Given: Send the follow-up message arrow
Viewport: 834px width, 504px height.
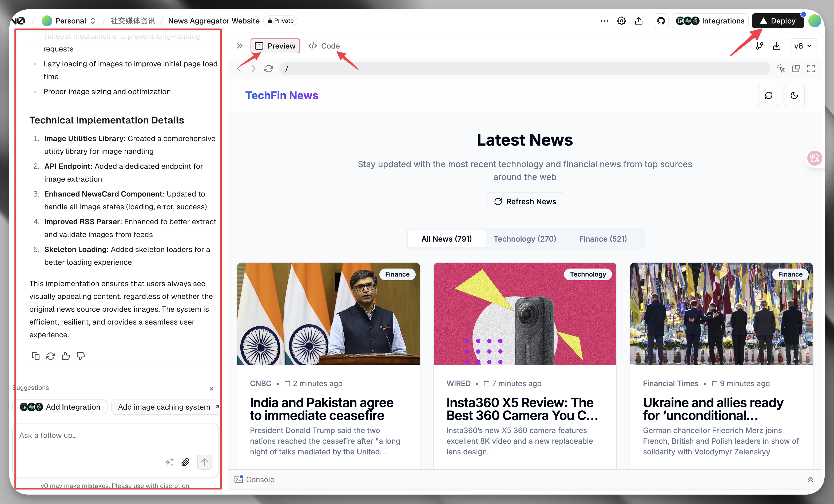Looking at the screenshot, I should click(204, 462).
